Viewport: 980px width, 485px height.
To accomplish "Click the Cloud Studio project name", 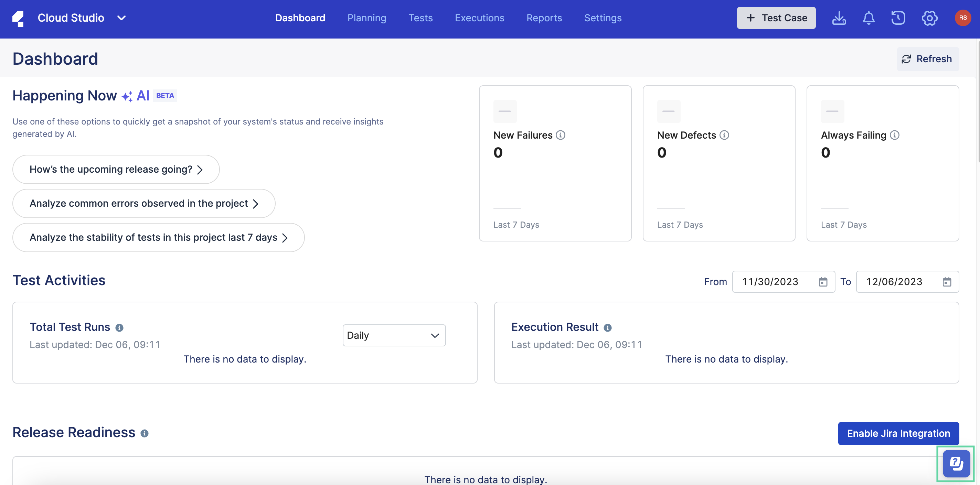I will 71,18.
